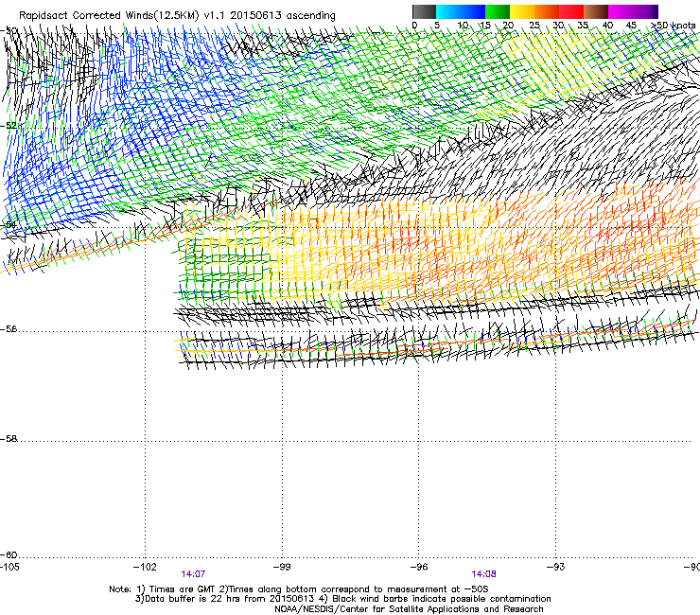Click the '>50 knots' legend label
Screen dimensions: 700x615
click(673, 25)
